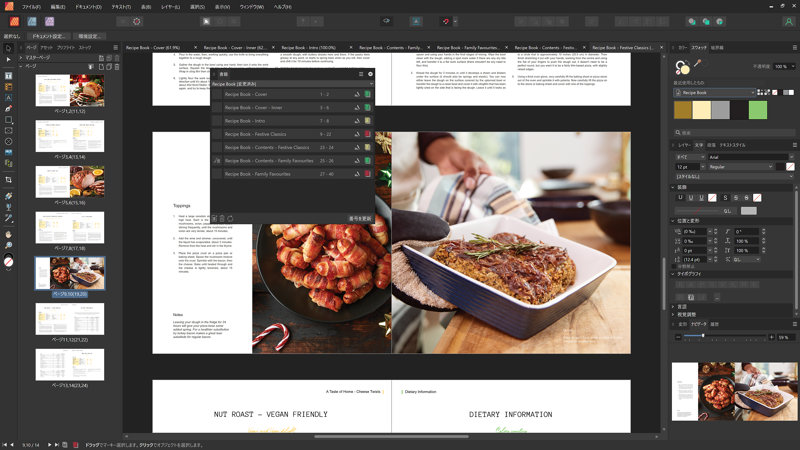800x450 pixels.
Task: Select the Transparency tool
Action: 8,207
